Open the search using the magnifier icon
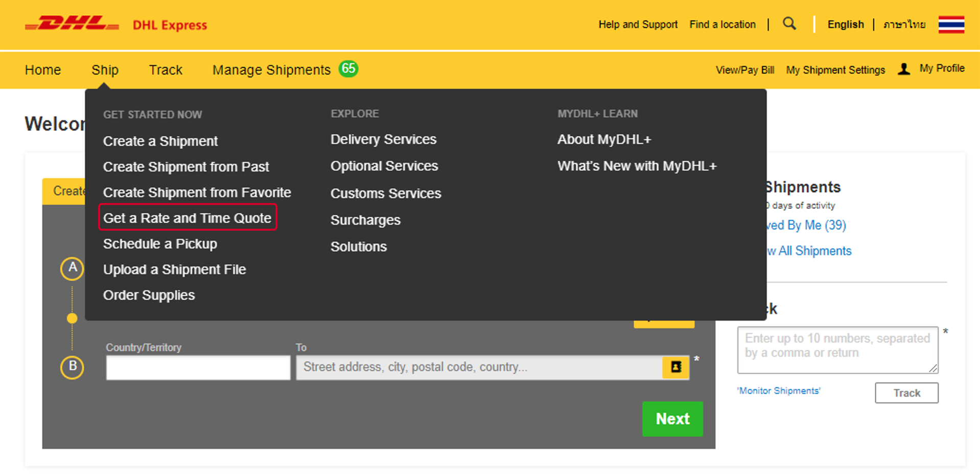 (x=789, y=24)
